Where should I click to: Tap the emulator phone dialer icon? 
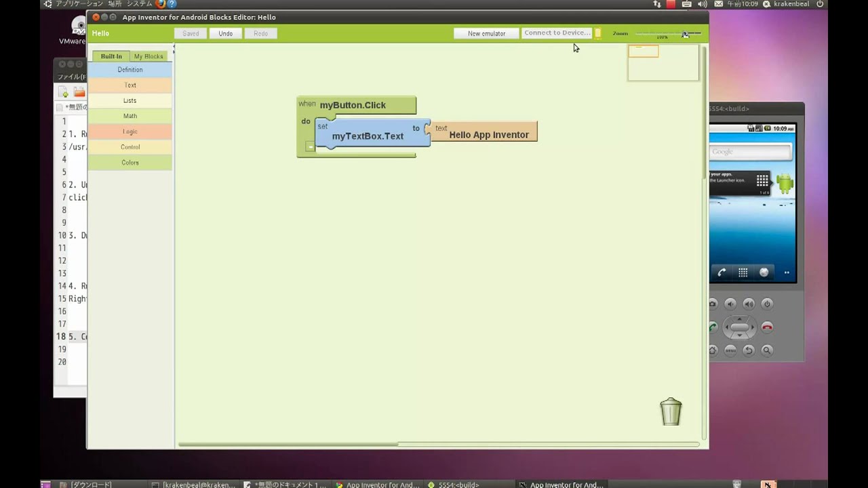(x=722, y=272)
